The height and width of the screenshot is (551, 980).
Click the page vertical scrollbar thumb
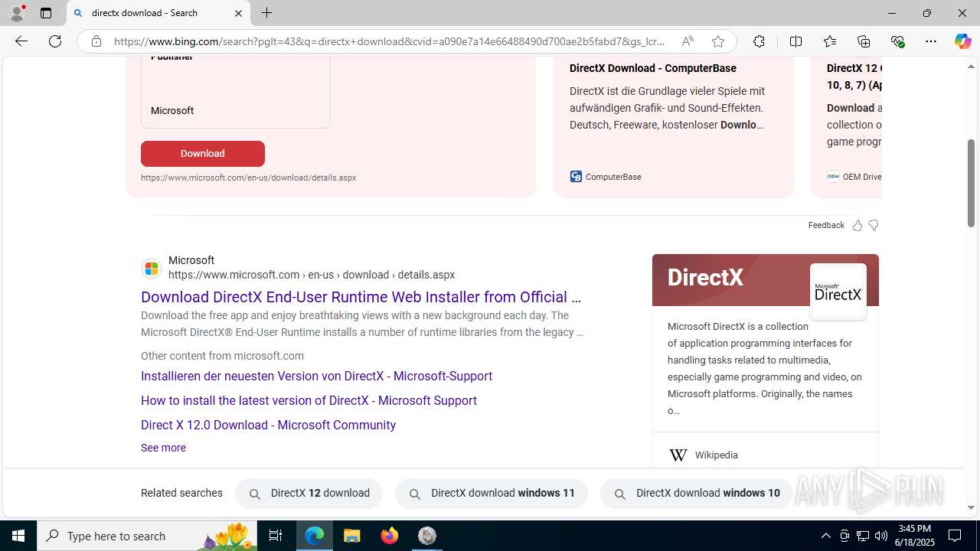972,184
